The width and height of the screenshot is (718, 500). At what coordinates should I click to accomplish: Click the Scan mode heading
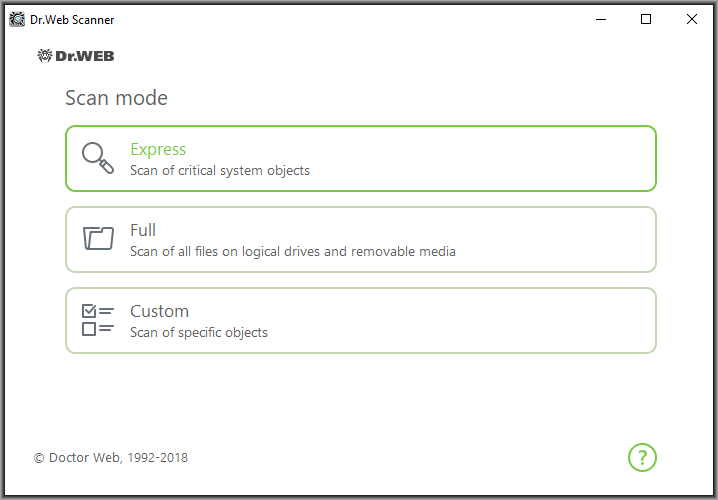pyautogui.click(x=116, y=98)
